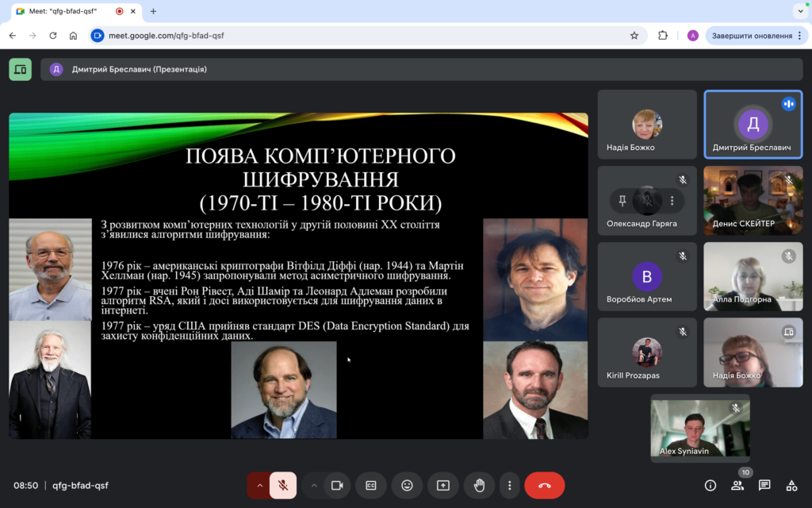Click the shared presentation slide

tap(298, 275)
